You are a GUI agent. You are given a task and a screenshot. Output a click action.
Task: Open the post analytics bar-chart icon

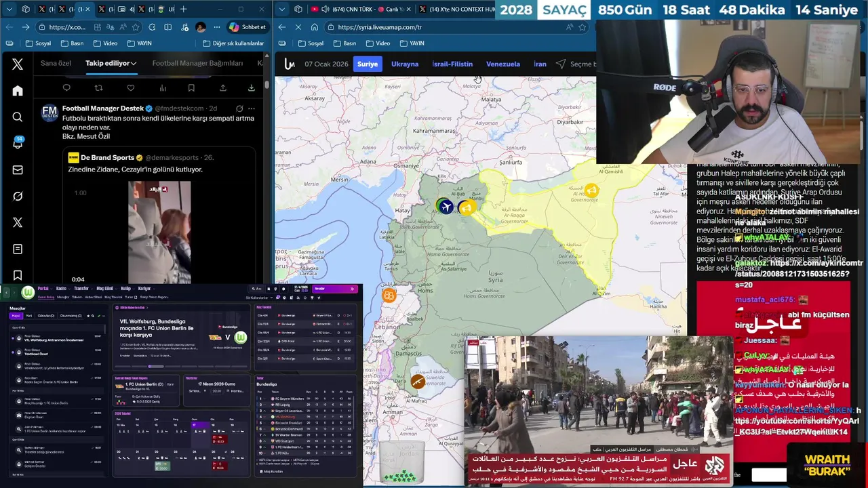[163, 88]
